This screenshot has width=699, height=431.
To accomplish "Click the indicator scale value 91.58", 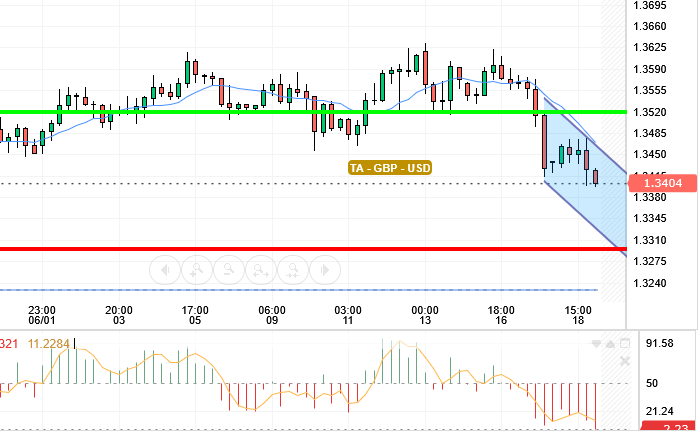I will (660, 343).
